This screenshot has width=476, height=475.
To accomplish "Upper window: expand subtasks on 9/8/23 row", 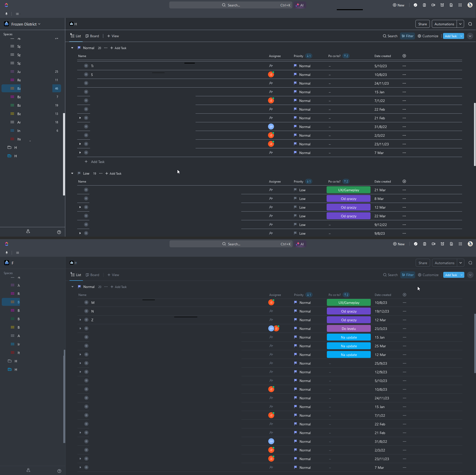I will (x=80, y=233).
